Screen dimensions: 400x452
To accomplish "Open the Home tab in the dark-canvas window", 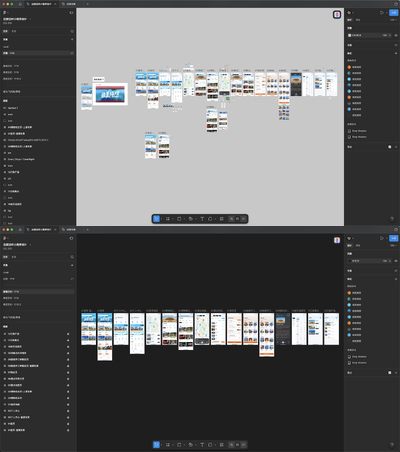I will pyautogui.click(x=20, y=230).
